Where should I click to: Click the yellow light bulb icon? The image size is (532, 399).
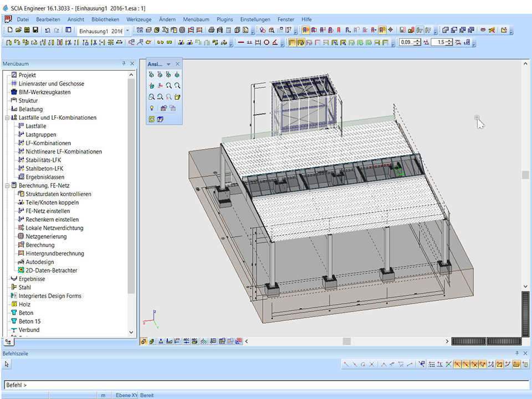[151, 108]
